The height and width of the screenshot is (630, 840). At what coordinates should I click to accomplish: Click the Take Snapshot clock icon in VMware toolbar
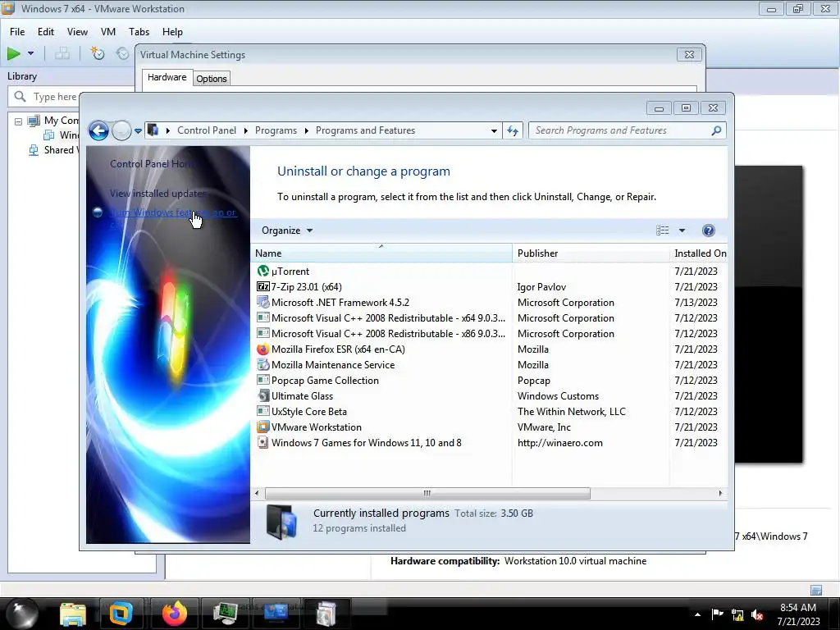[x=97, y=53]
